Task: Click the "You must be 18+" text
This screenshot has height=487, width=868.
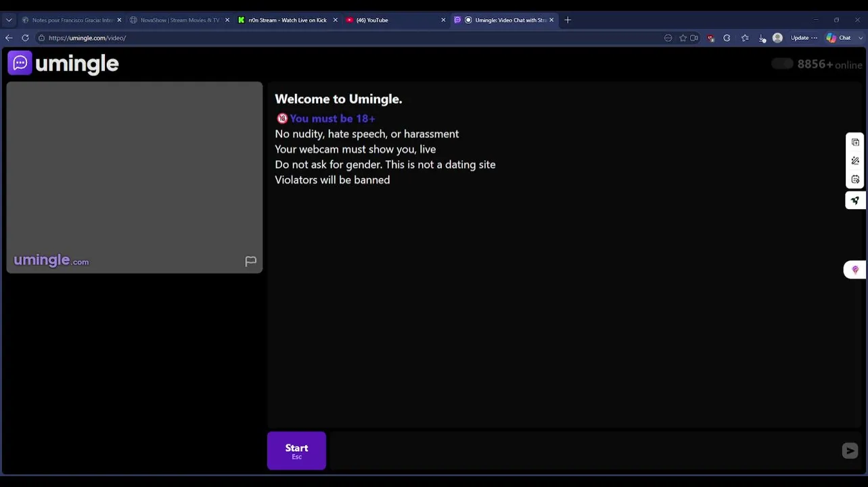Action: 332,118
